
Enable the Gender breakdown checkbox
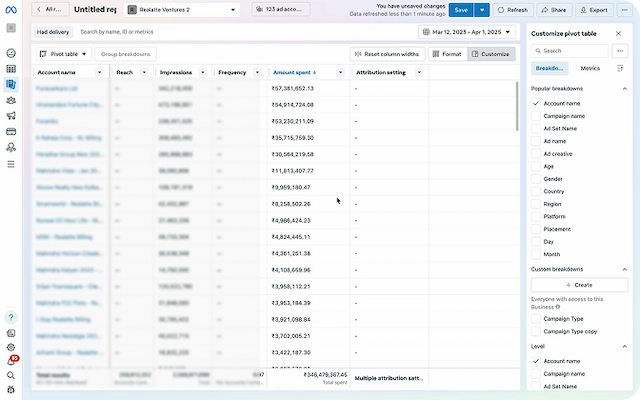(x=536, y=179)
